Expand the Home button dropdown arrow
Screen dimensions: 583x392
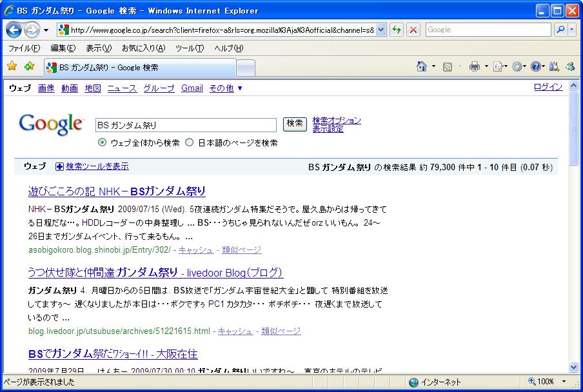pyautogui.click(x=433, y=66)
